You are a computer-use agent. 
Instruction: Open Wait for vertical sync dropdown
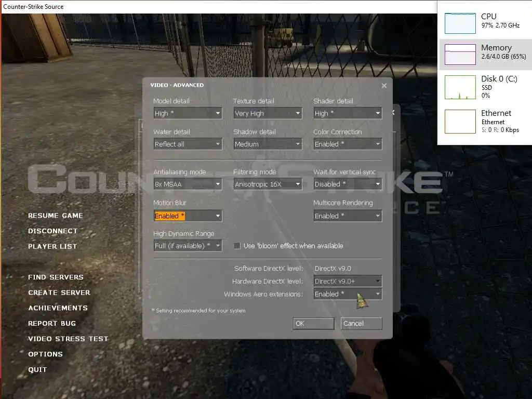348,184
